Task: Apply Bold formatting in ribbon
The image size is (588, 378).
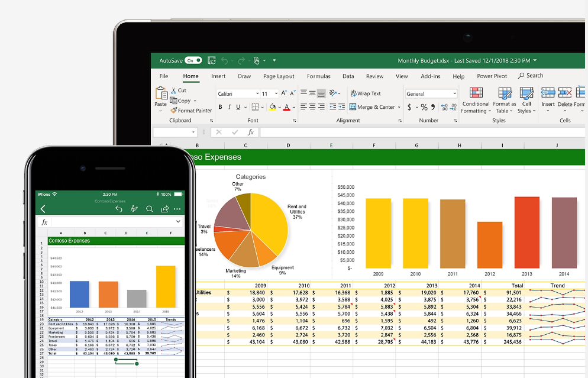Action: [220, 107]
